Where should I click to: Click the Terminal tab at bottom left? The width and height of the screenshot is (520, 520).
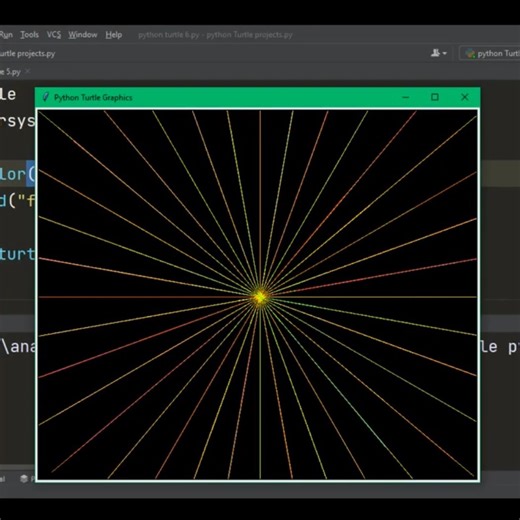point(3,479)
